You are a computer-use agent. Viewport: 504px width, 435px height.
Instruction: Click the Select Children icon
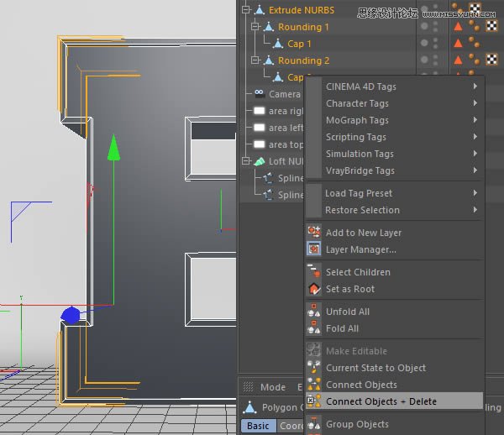pyautogui.click(x=313, y=272)
